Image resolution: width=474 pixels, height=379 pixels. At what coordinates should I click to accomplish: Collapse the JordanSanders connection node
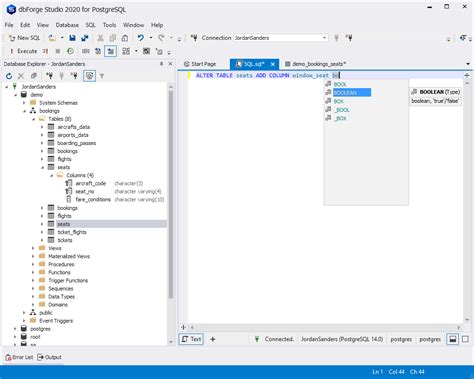tap(7, 87)
